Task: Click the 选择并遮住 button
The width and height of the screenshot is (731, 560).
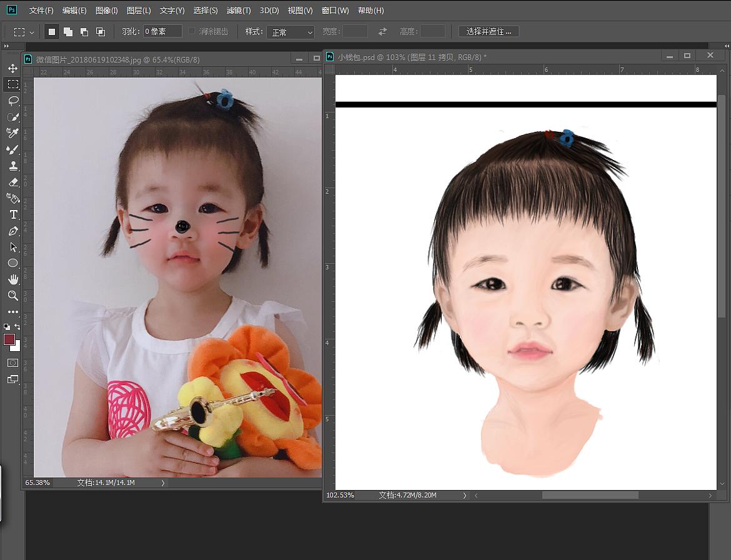Action: pyautogui.click(x=489, y=31)
